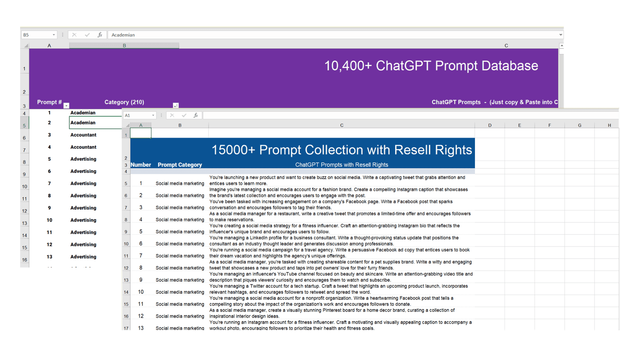Select column F header in blue spreadsheet
Viewport: 644px width, 362px height.
549,125
